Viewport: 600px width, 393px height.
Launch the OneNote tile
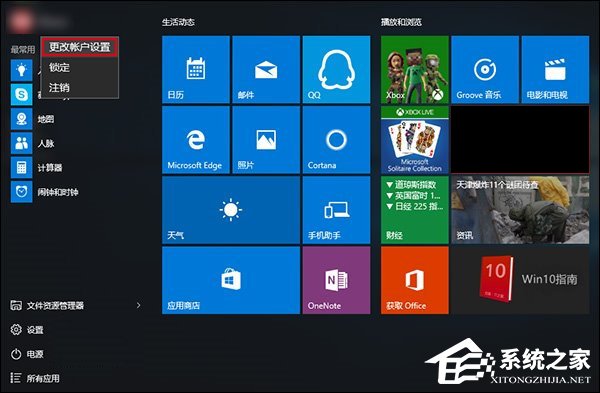[336, 280]
